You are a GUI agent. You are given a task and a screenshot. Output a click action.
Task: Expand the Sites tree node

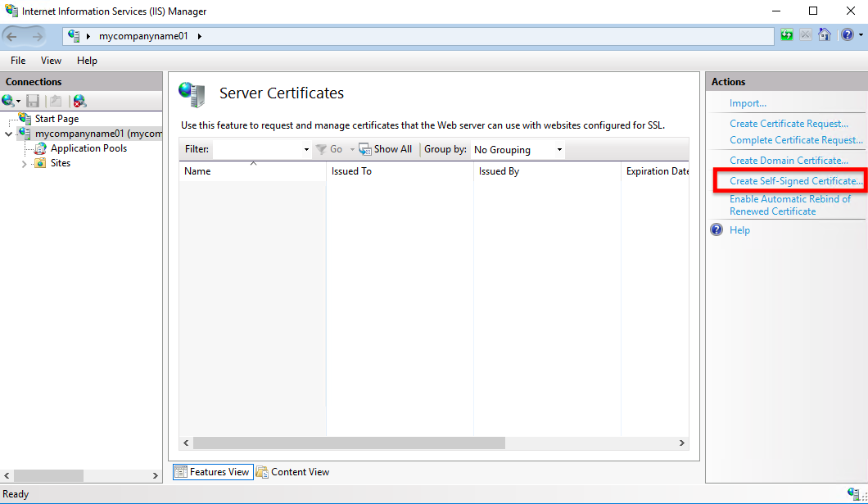pos(25,164)
